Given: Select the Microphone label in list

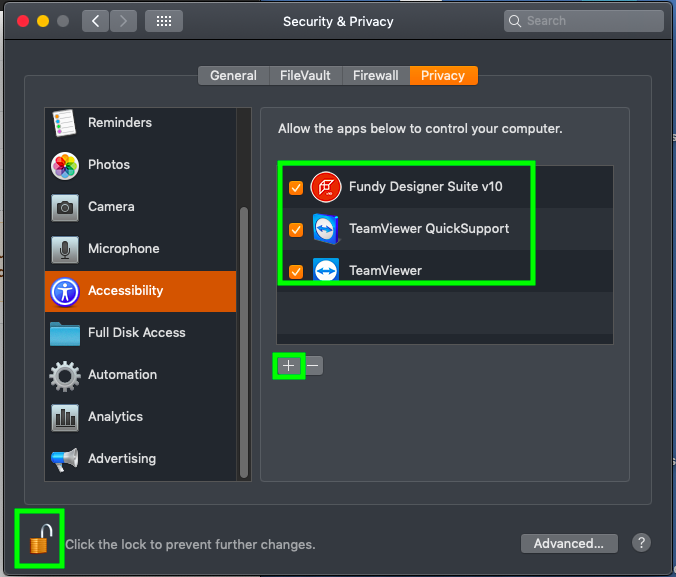Looking at the screenshot, I should [x=124, y=248].
